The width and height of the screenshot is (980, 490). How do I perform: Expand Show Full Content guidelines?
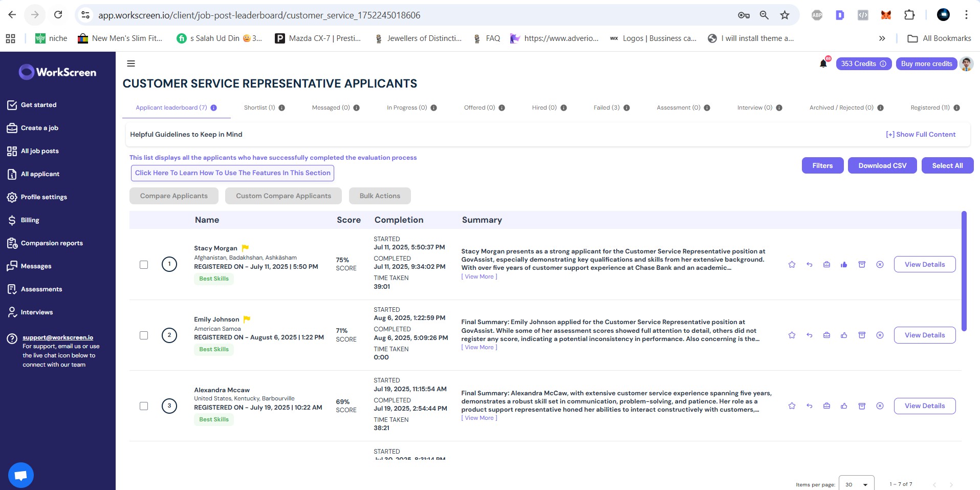pyautogui.click(x=920, y=135)
